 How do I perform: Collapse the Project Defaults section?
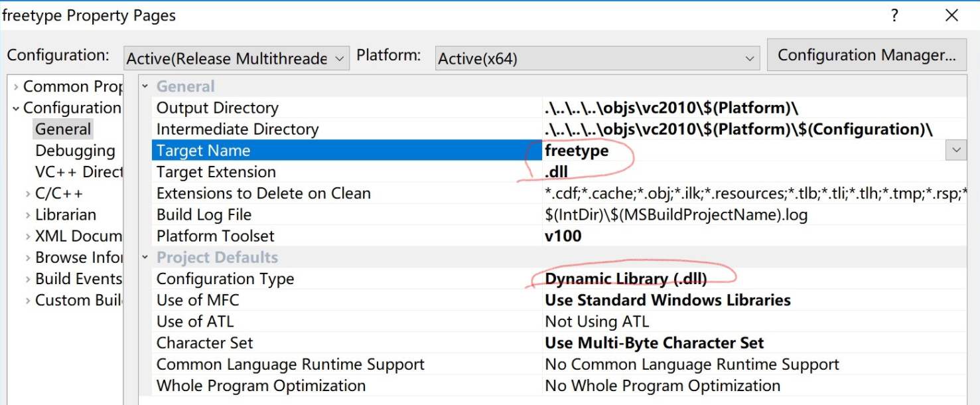click(x=145, y=258)
